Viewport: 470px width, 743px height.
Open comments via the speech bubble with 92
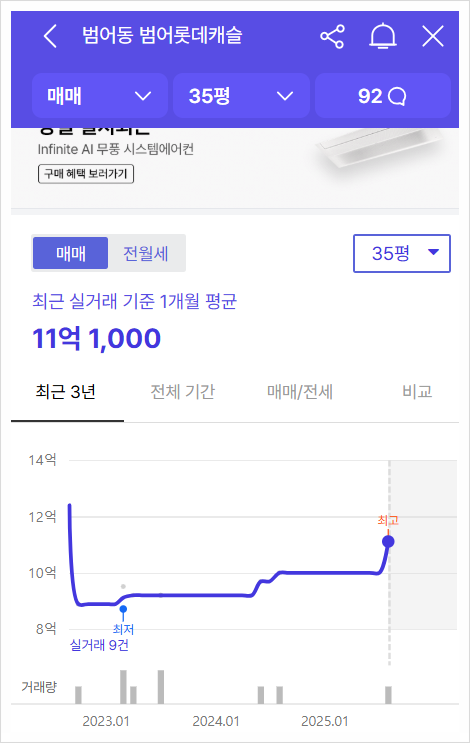382,96
